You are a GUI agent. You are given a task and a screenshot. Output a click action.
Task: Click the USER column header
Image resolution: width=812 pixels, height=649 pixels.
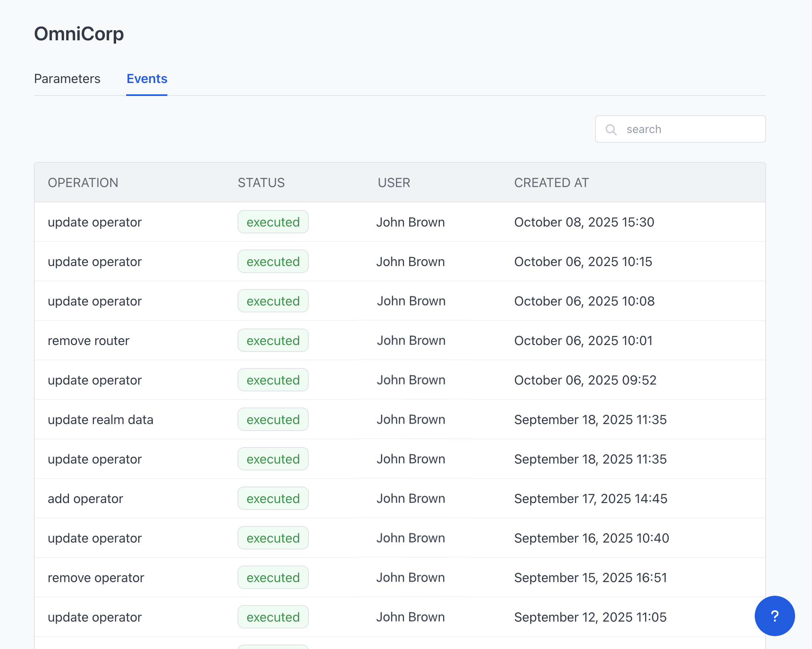(x=394, y=183)
